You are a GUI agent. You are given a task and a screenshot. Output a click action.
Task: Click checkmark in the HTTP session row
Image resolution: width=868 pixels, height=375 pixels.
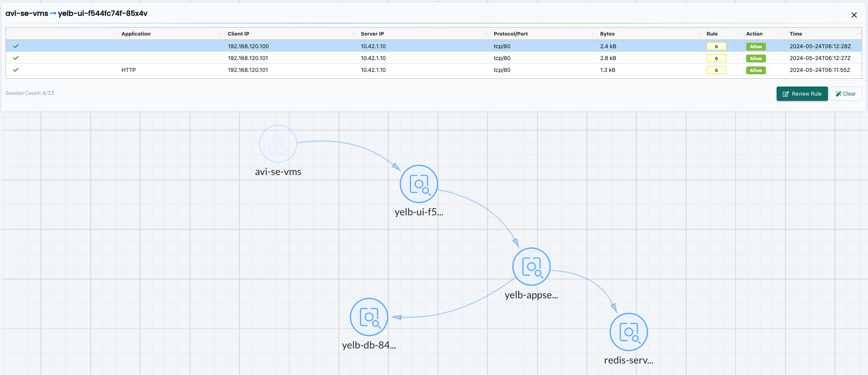pyautogui.click(x=16, y=70)
